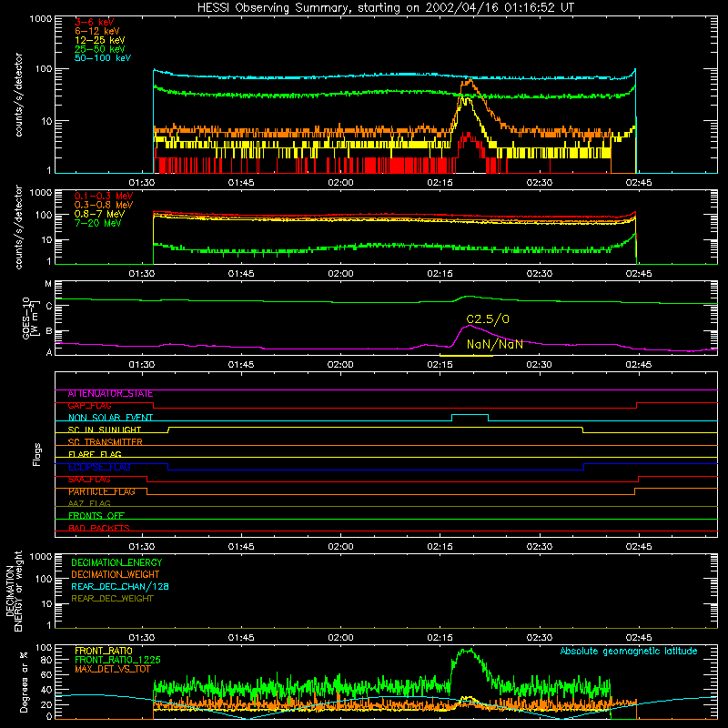Image resolution: width=728 pixels, height=728 pixels.
Task: Click the FLARE_FLAG label
Action: [95, 454]
